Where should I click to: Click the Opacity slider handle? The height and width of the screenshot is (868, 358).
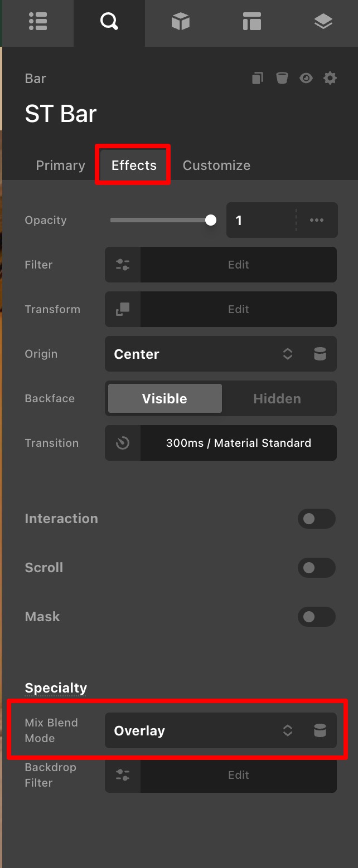click(x=211, y=220)
